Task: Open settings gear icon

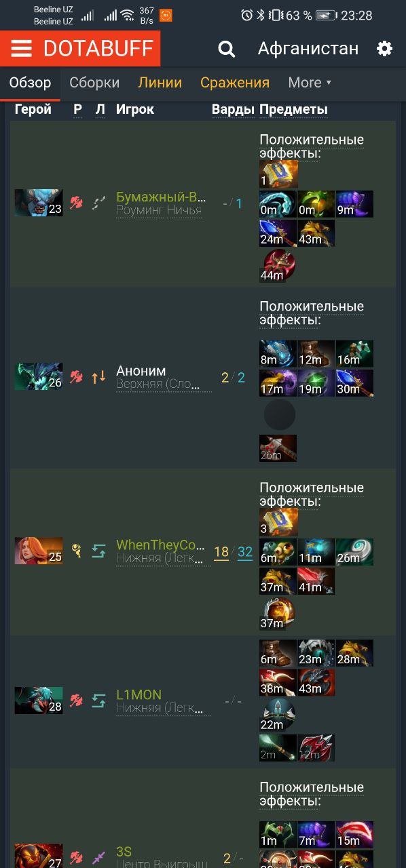Action: click(x=384, y=49)
